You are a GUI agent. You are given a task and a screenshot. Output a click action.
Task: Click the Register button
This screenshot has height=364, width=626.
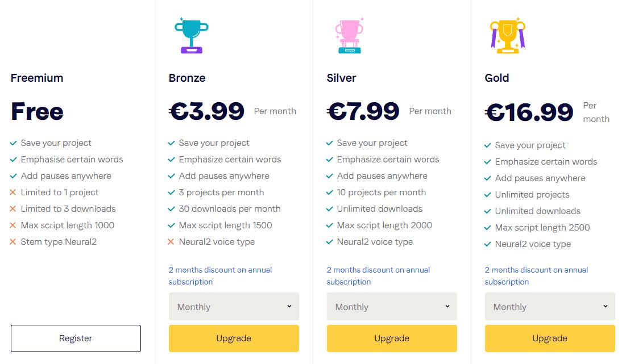coord(76,338)
